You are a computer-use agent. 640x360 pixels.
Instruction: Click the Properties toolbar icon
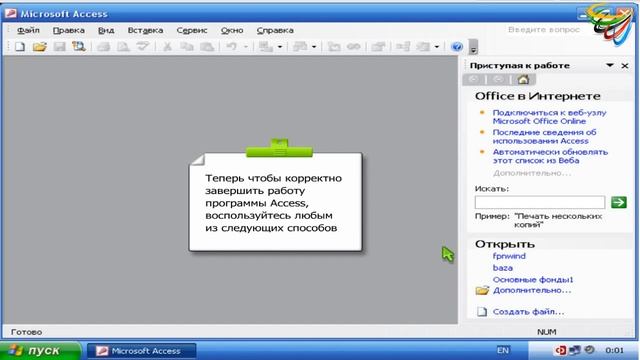coord(378,47)
